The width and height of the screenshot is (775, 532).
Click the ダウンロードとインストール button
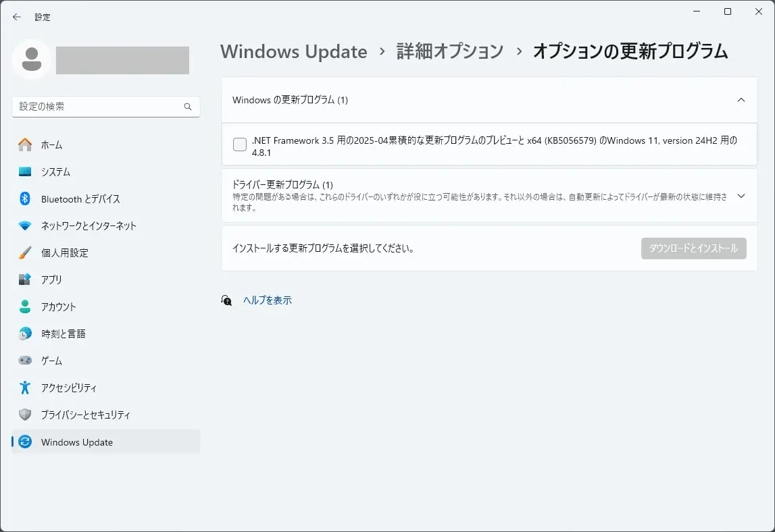[693, 248]
